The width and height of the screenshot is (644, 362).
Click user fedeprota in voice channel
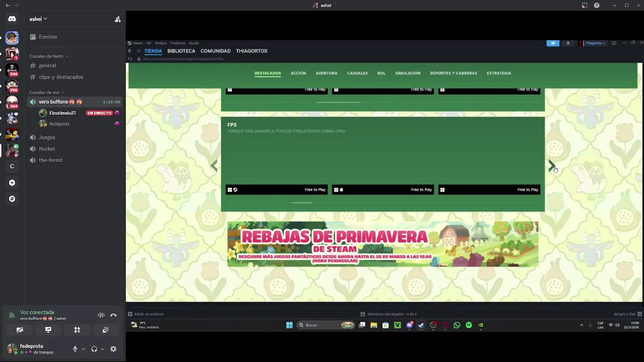pyautogui.click(x=59, y=124)
